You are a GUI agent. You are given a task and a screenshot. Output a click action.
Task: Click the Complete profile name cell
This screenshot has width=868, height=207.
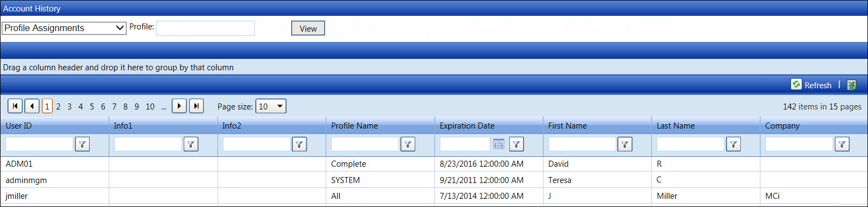(380, 164)
